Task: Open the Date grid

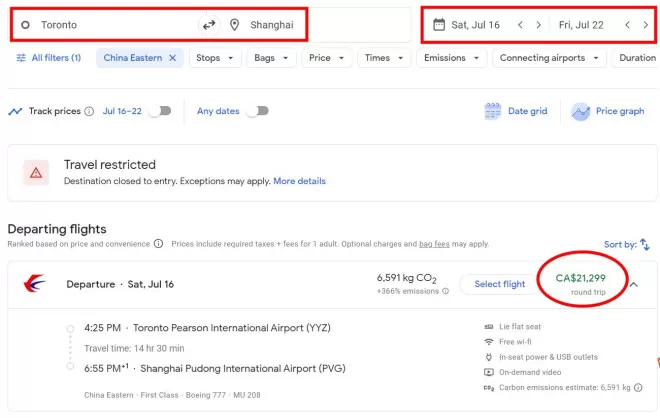Action: [x=516, y=111]
